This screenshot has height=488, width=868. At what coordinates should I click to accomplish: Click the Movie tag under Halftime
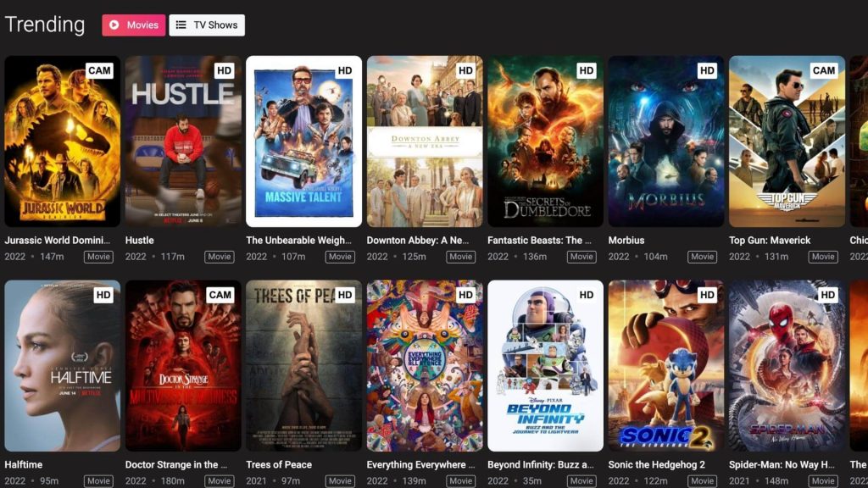[x=98, y=481]
